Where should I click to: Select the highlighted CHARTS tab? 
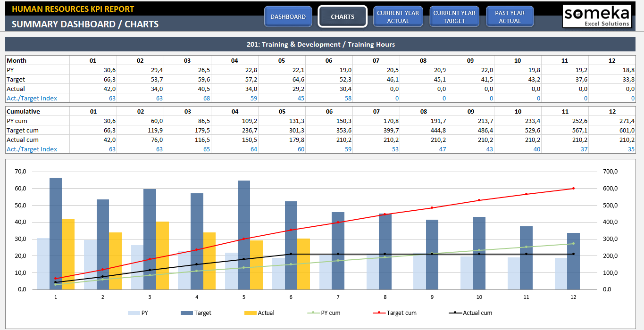pyautogui.click(x=342, y=16)
